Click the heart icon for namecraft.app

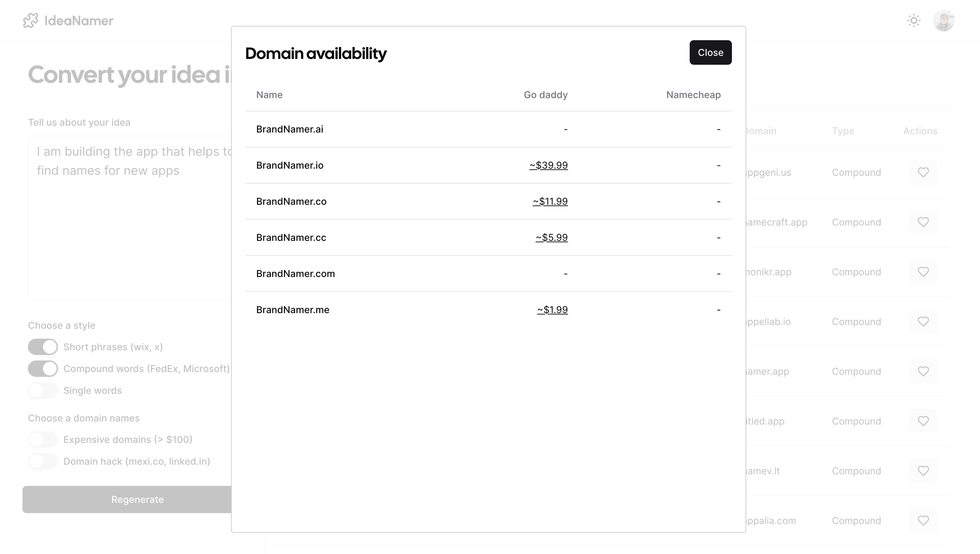923,222
